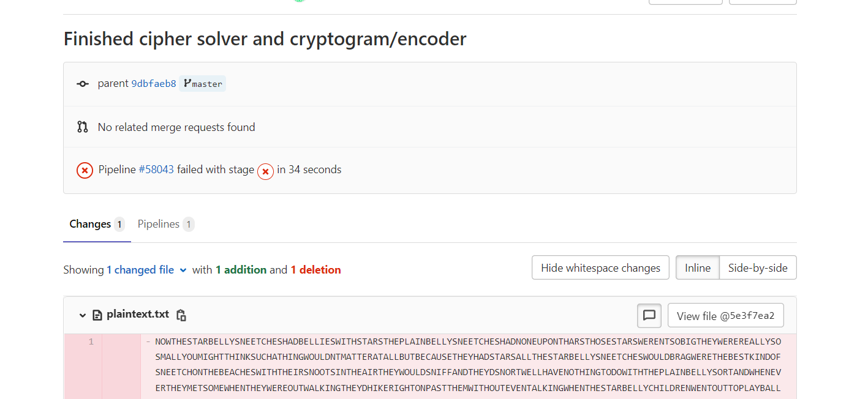Switch diff to Side-by-side view
This screenshot has height=399, width=868.
(x=758, y=268)
